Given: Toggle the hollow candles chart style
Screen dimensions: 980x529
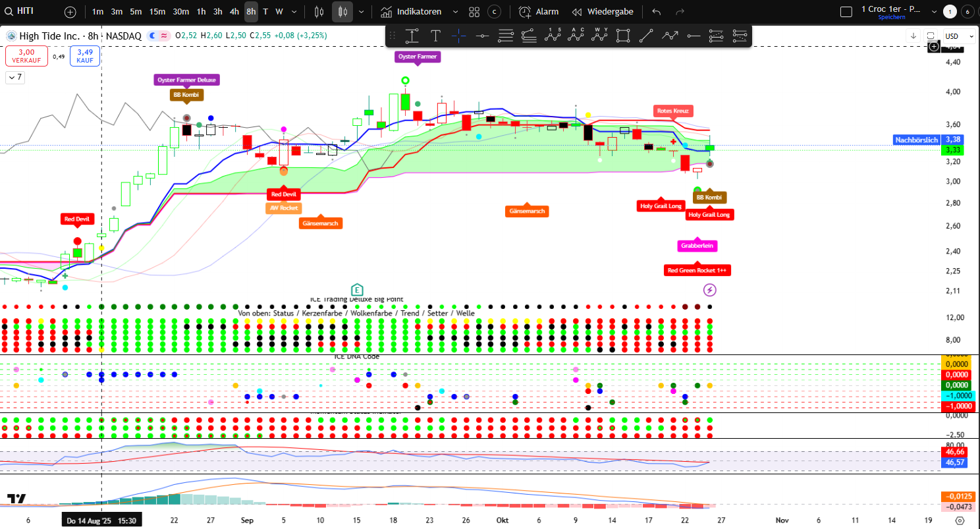Looking at the screenshot, I should coord(319,12).
